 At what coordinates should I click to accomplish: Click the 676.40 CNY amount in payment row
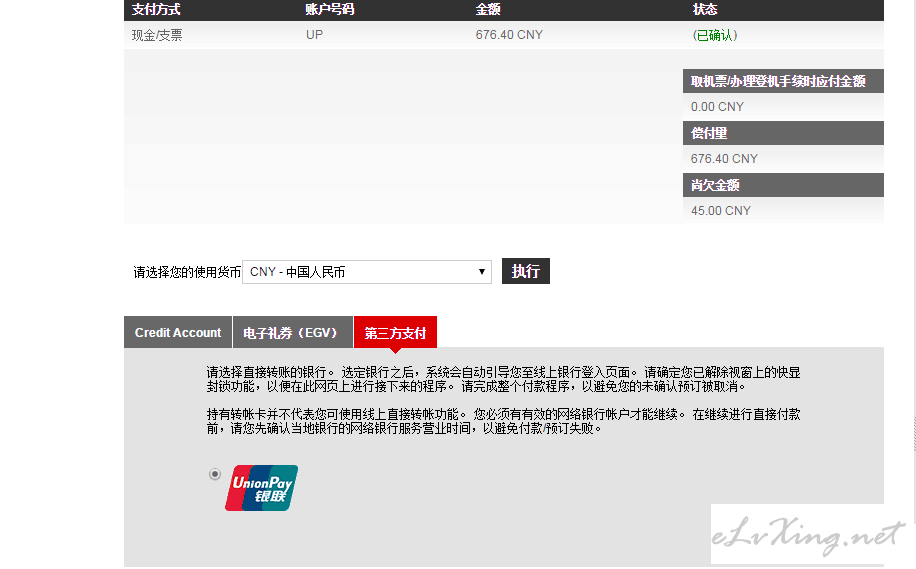point(509,35)
